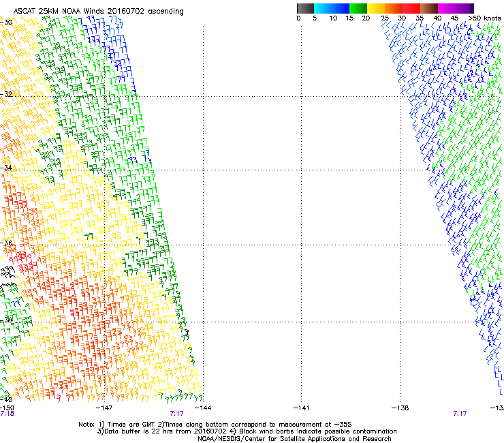Screen dimensions: 504x443
Task: Click the -144 longitude axis label
Action: point(203,408)
